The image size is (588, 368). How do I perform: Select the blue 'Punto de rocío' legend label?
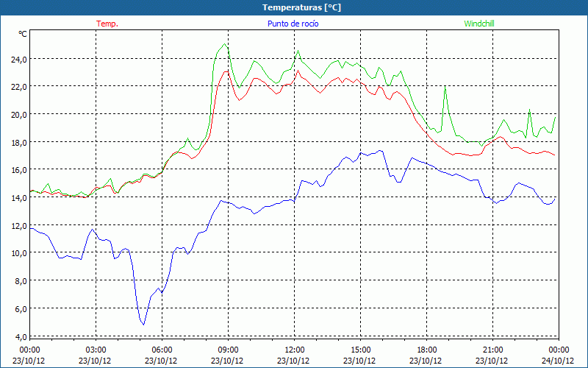(293, 24)
